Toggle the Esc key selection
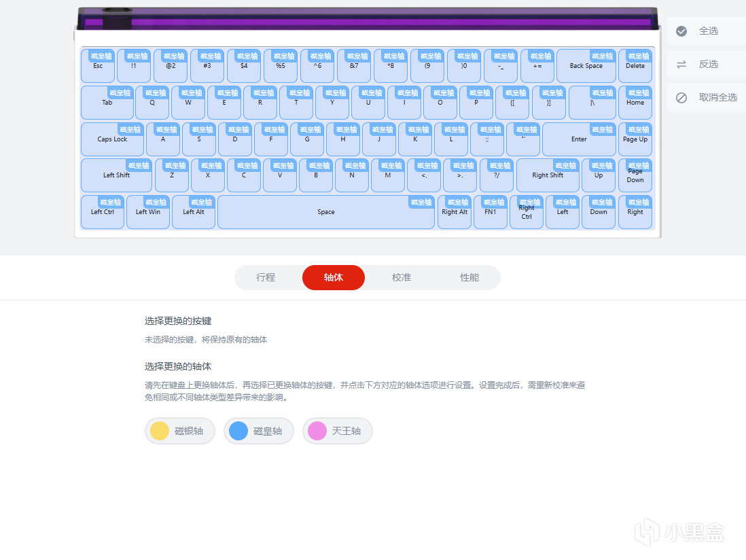The width and height of the screenshot is (746, 560). tap(98, 66)
